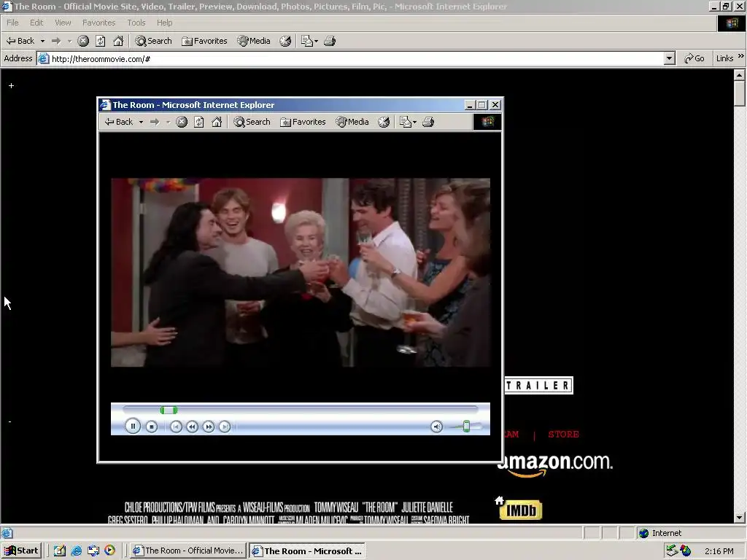Open the View menu
747x560 pixels.
pyautogui.click(x=63, y=23)
